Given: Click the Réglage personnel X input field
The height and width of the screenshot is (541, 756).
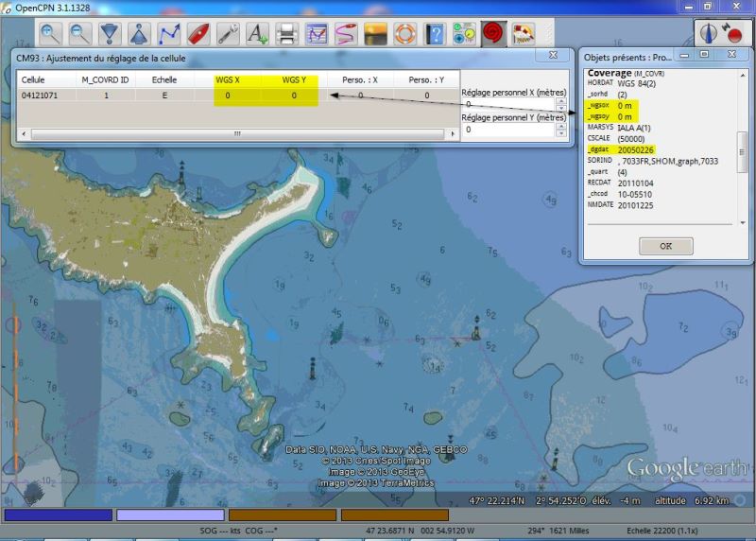Looking at the screenshot, I should click(508, 104).
